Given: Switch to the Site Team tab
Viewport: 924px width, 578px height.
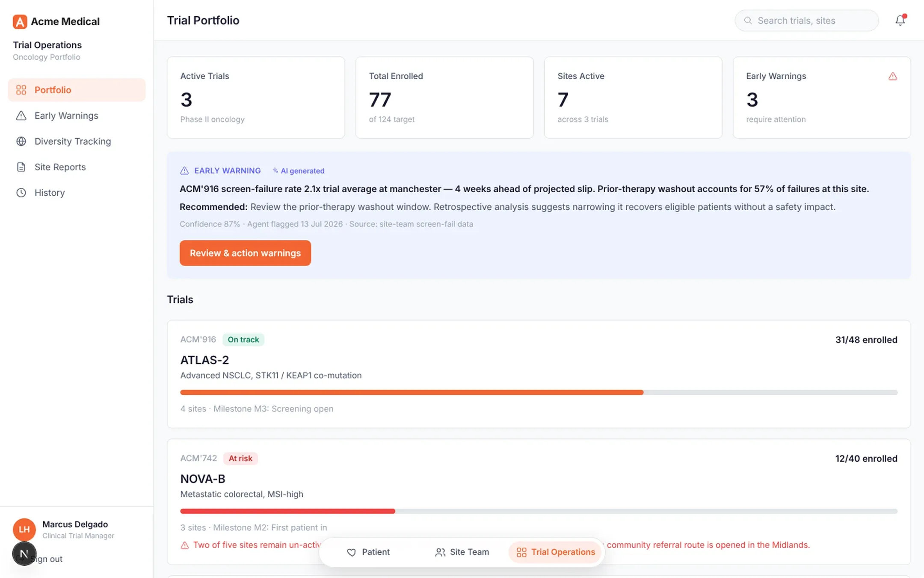Looking at the screenshot, I should [462, 552].
